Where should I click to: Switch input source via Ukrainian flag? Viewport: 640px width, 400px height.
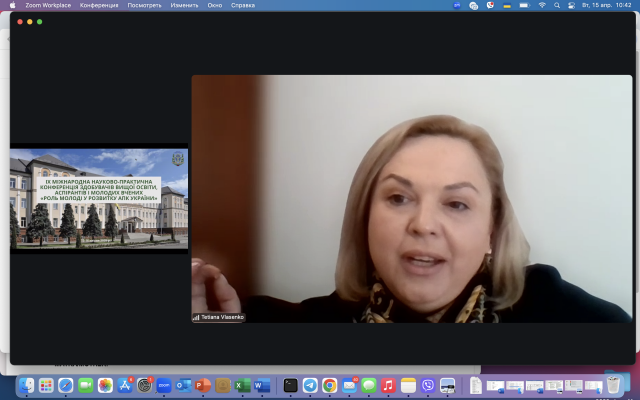click(507, 5)
